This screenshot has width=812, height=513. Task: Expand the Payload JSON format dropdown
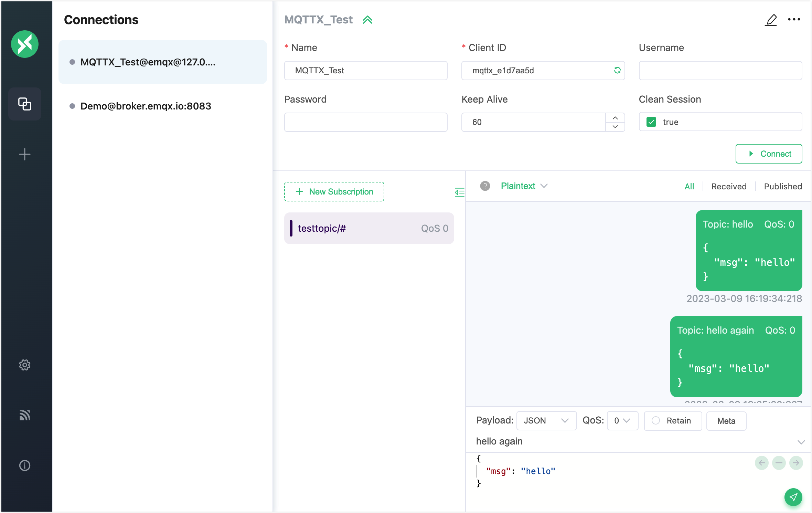coord(544,420)
